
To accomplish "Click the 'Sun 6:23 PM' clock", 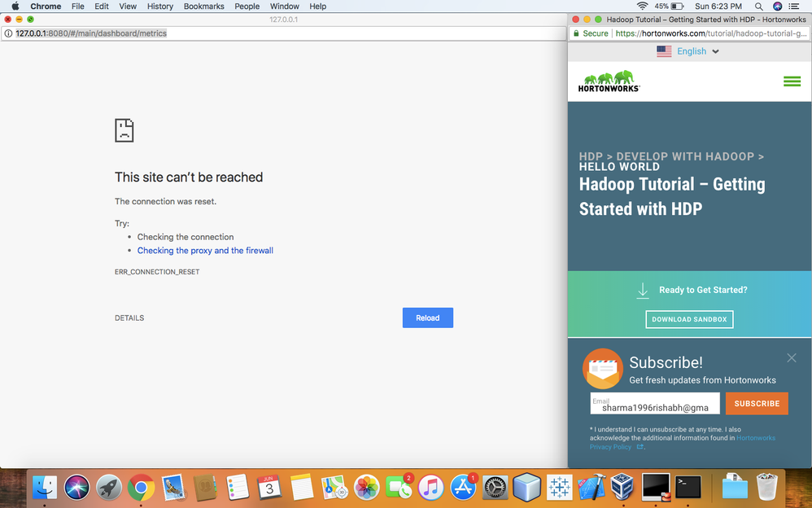I will (718, 7).
